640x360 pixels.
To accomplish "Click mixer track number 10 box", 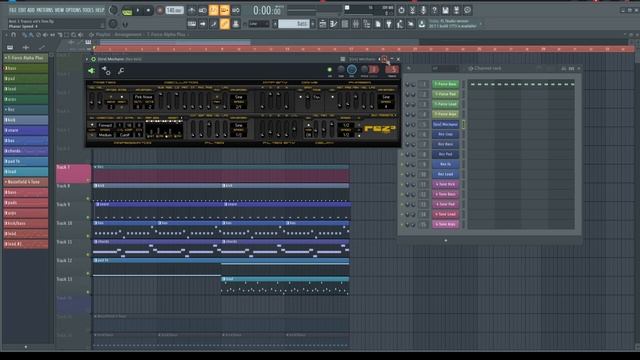I will tap(424, 174).
